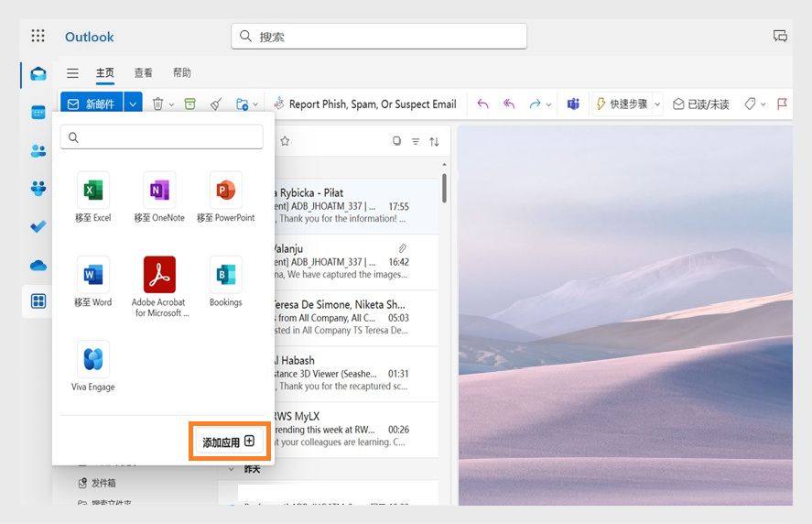Image resolution: width=812 pixels, height=524 pixels.
Task: Open the chat icon at top right
Action: (x=780, y=36)
